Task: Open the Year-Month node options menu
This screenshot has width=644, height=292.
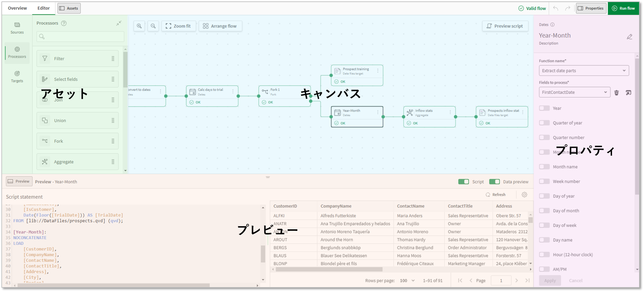Action: coord(378,112)
